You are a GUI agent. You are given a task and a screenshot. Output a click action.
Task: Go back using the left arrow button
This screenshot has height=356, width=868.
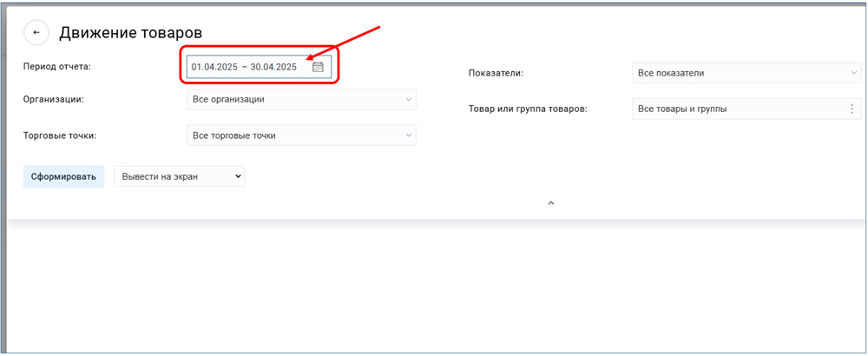36,33
